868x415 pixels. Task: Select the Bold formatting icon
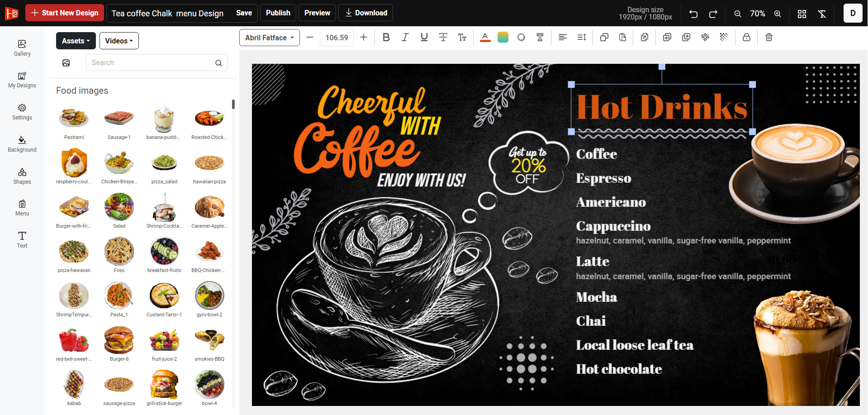[x=386, y=37]
